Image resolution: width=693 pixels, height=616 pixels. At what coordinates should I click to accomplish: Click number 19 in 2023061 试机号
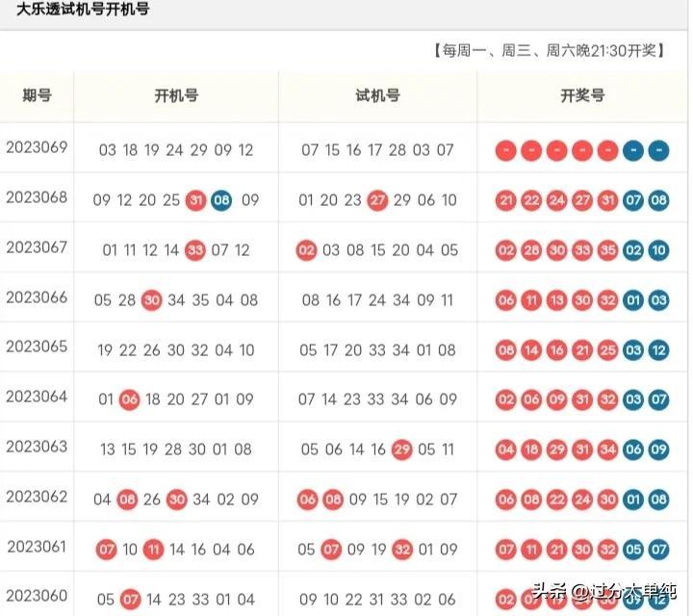pos(379,550)
